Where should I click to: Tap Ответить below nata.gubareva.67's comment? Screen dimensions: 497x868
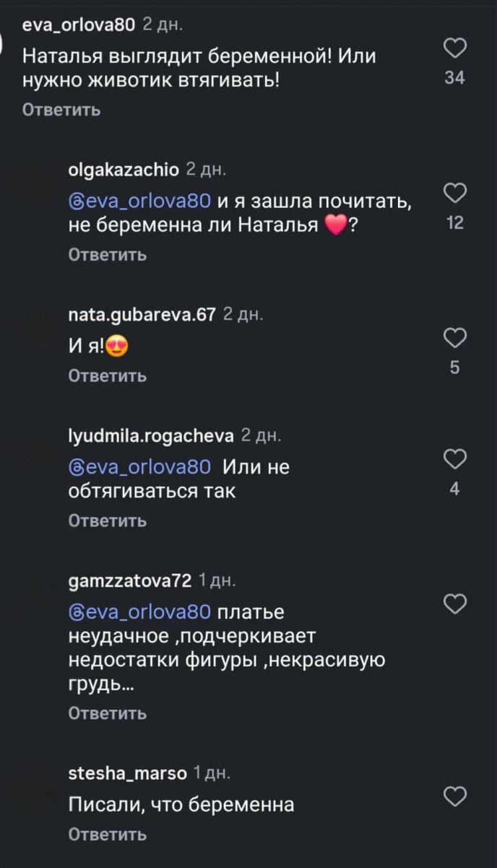(107, 376)
